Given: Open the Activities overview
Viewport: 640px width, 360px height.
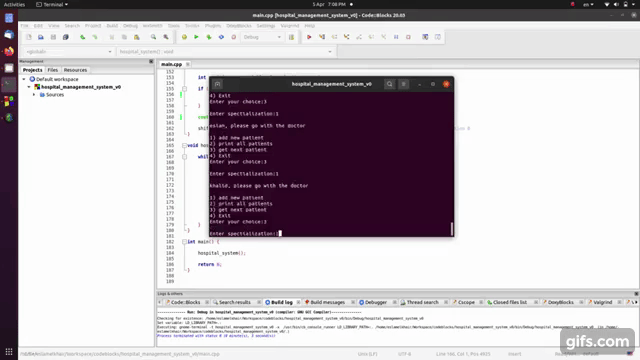Looking at the screenshot, I should (x=14, y=4).
